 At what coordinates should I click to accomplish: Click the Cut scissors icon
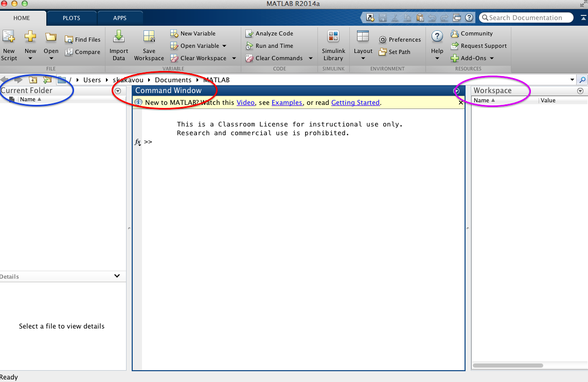(x=395, y=17)
